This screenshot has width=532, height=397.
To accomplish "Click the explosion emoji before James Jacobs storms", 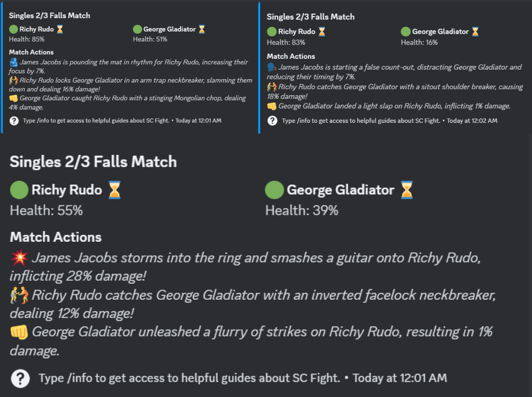I will [19, 258].
